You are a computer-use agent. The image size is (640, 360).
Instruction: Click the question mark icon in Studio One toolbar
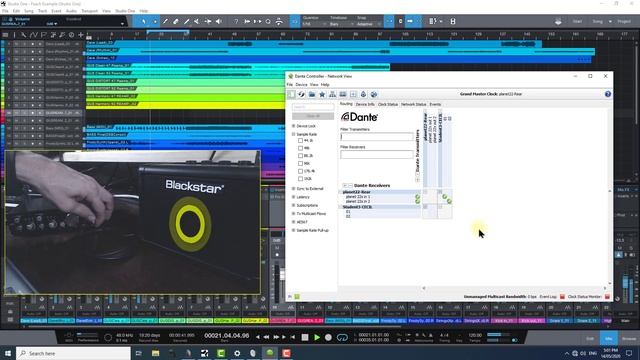click(236, 21)
